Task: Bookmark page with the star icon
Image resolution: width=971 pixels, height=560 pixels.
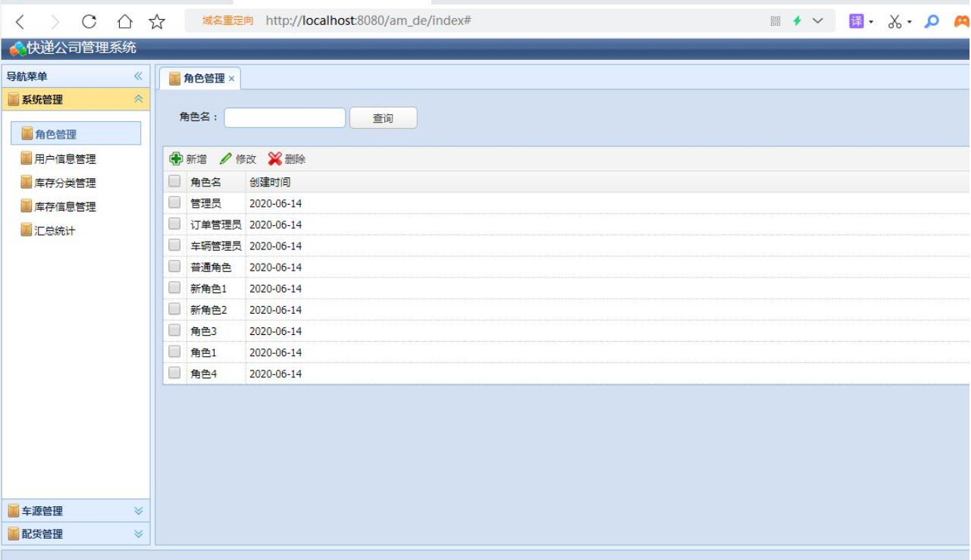Action: coord(157,22)
